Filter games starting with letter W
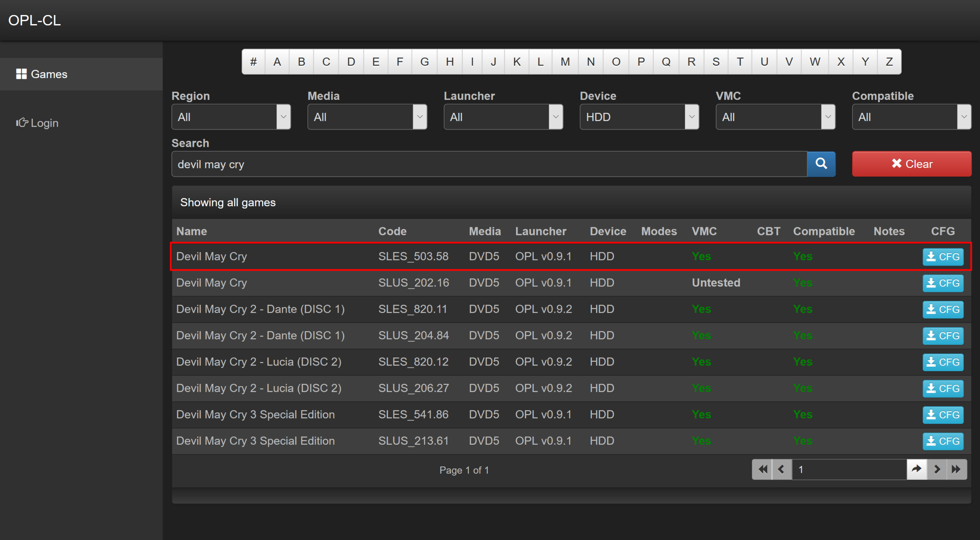Screen dimensions: 980x540 [x=815, y=62]
